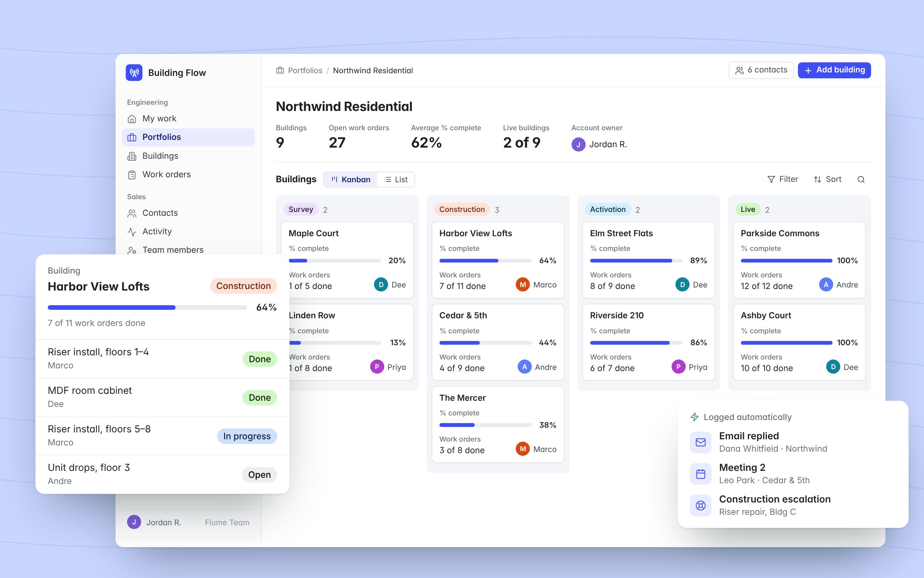
Task: Click the search magnifier icon
Action: [861, 180]
